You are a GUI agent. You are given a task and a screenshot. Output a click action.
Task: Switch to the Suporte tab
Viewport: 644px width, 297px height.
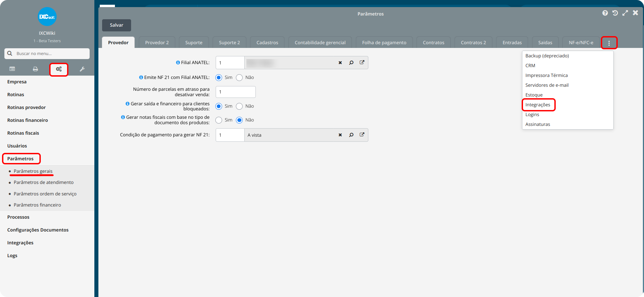194,43
